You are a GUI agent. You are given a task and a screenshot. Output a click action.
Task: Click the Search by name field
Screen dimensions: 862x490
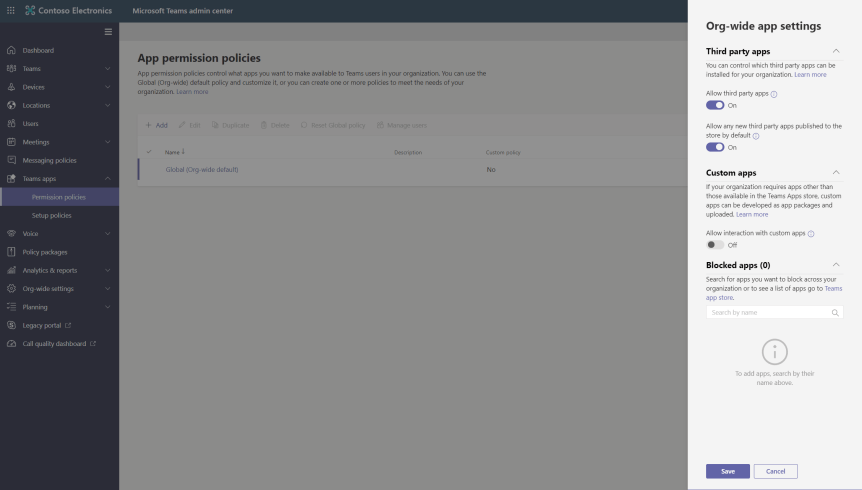[767, 313]
